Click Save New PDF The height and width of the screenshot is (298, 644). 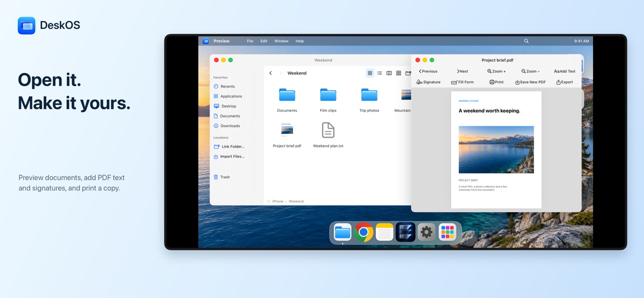point(530,82)
